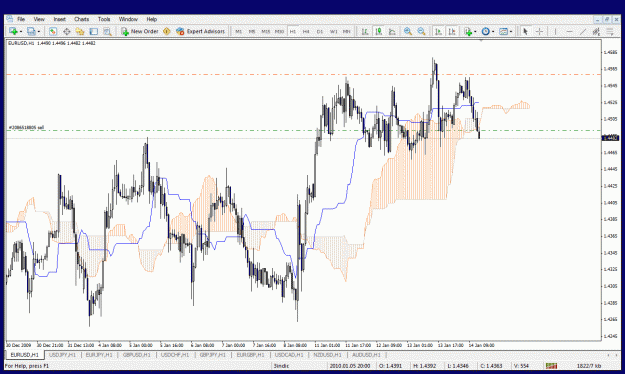The image size is (625, 374).
Task: Switch chart to H4 timeframe
Action: (x=306, y=31)
